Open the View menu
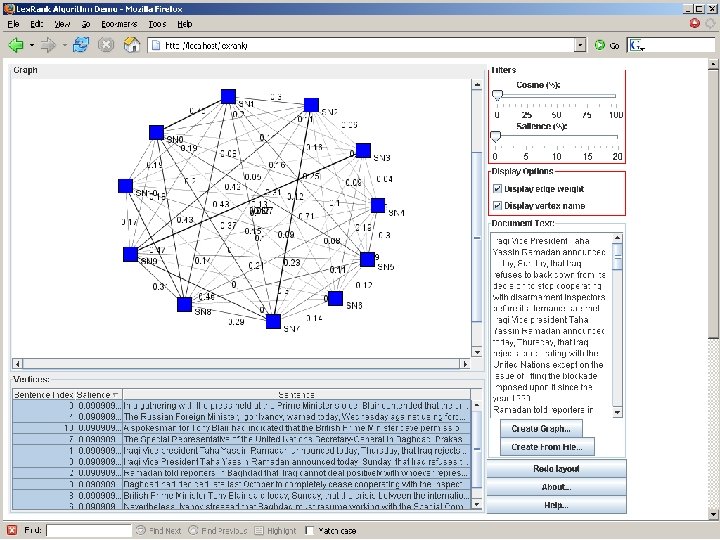This screenshot has height=540, width=720. point(62,24)
